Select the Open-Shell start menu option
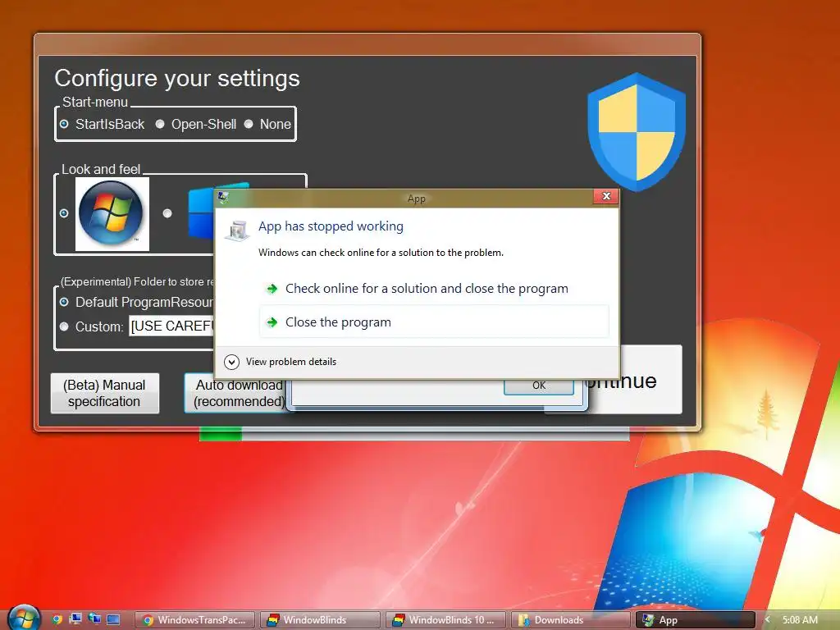Viewport: 840px width, 630px height. pyautogui.click(x=160, y=125)
